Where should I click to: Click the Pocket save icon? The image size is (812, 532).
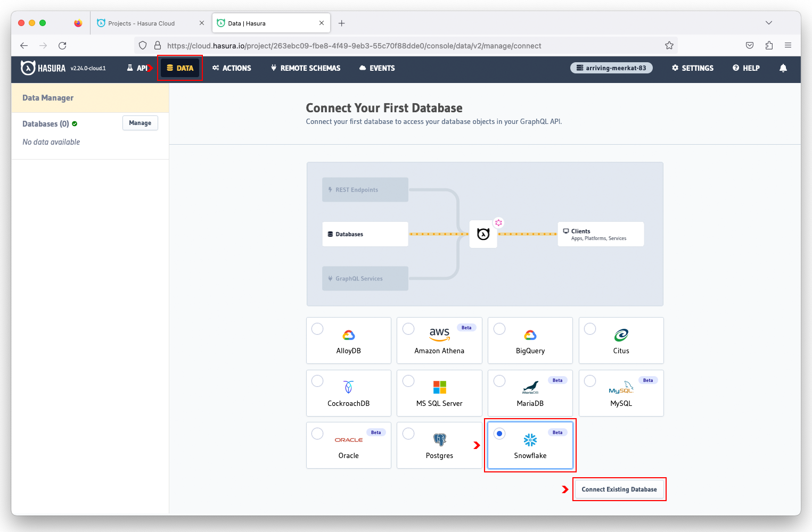(750, 46)
